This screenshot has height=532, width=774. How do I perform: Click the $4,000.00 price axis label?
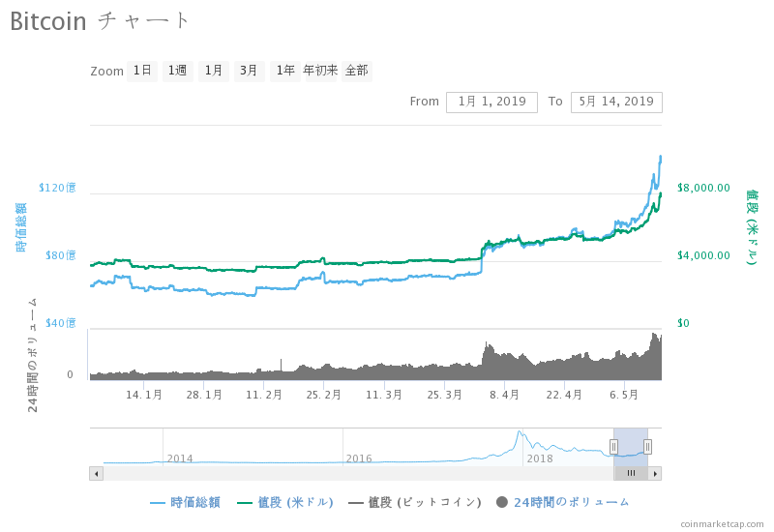703,255
